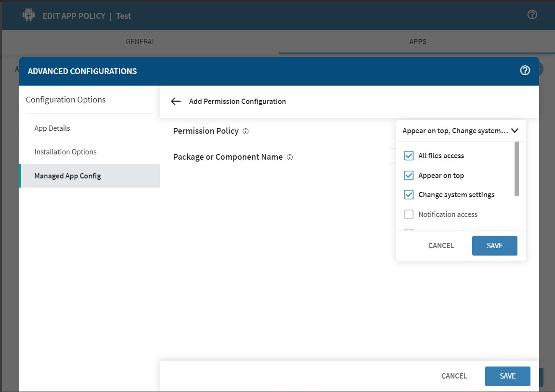The image size is (555, 392).
Task: Click the Android app policy icon in header
Action: [x=29, y=15]
